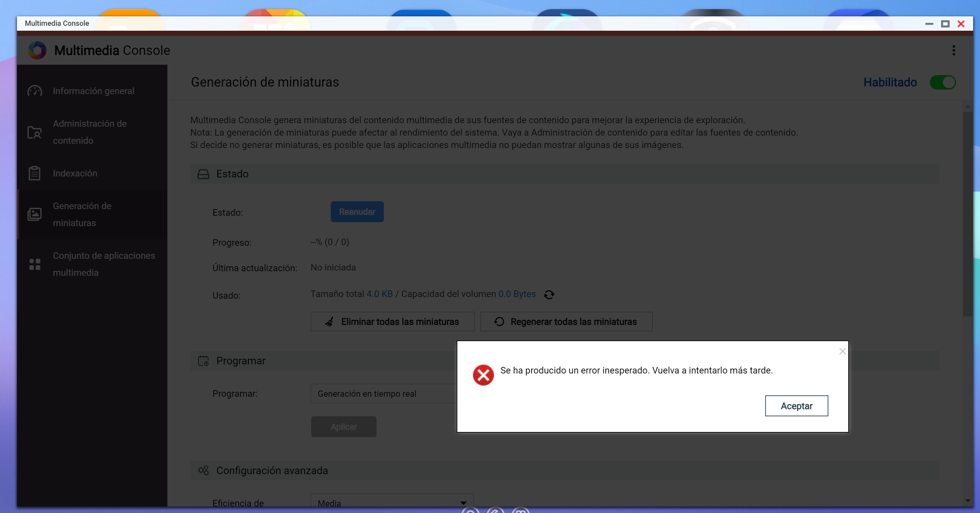The image size is (980, 513).
Task: Click the Administración de contenido folder icon
Action: pos(35,132)
